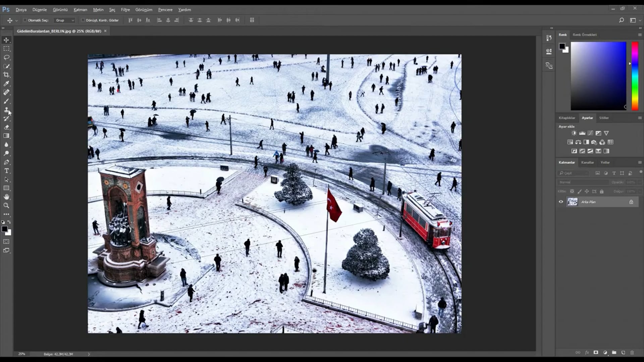Image resolution: width=644 pixels, height=362 pixels.
Task: Add a Curves adjustment from Ayar ekle
Action: tap(590, 133)
